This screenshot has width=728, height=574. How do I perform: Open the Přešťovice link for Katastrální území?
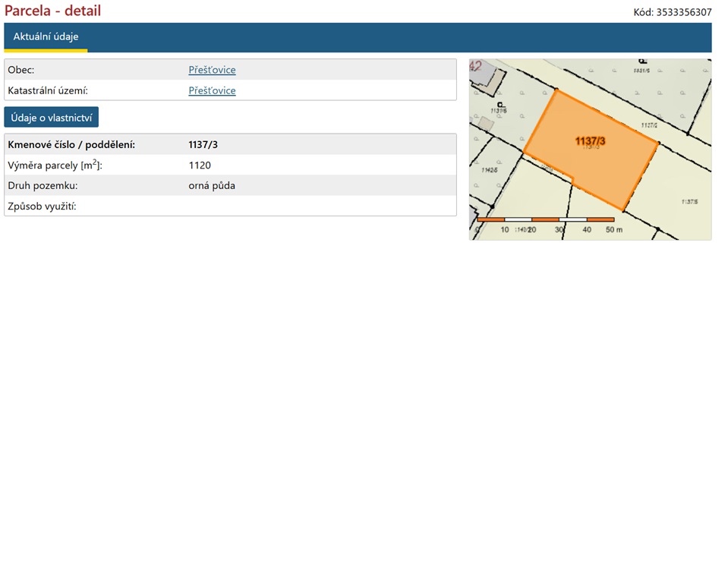tap(212, 90)
